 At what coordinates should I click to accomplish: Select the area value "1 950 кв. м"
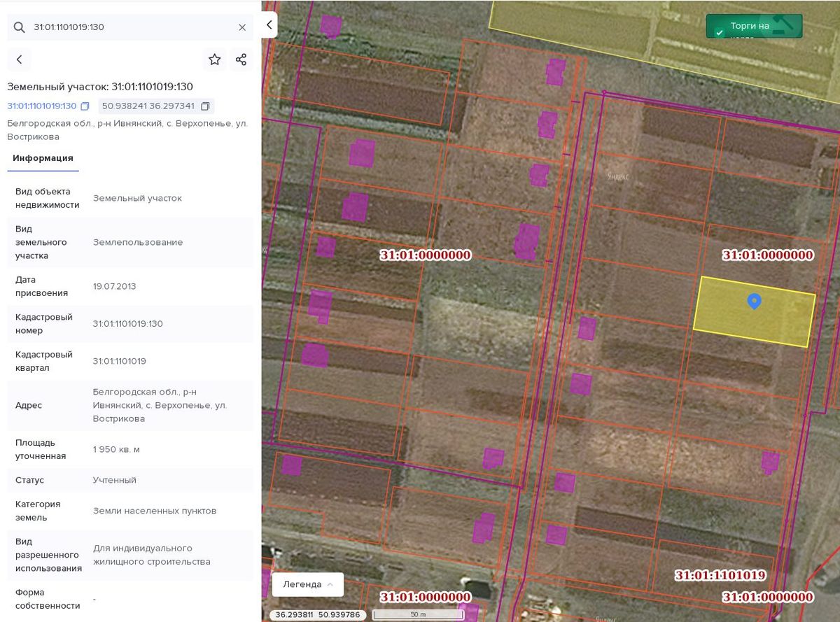(x=116, y=449)
